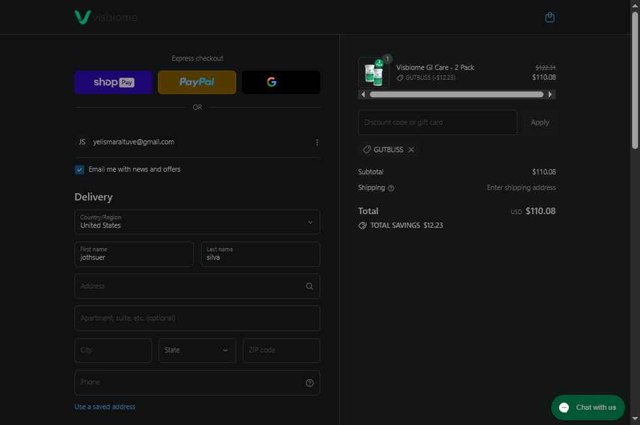Open the shopping bag cart icon
The height and width of the screenshot is (425, 640).
coord(549,17)
